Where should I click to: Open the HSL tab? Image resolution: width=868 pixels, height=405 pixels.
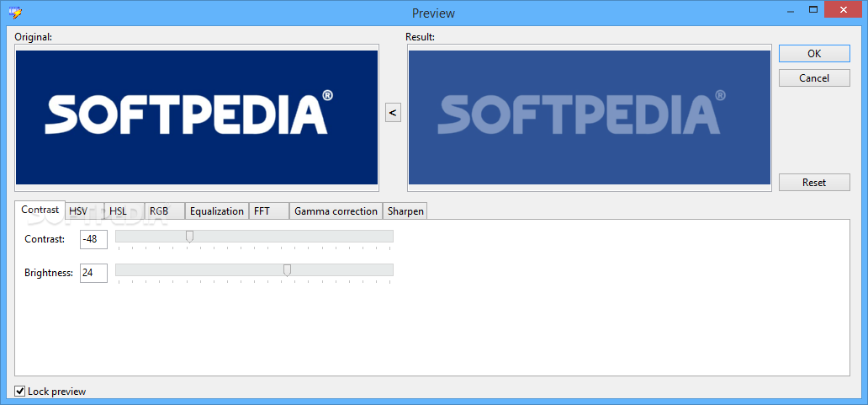pos(124,211)
